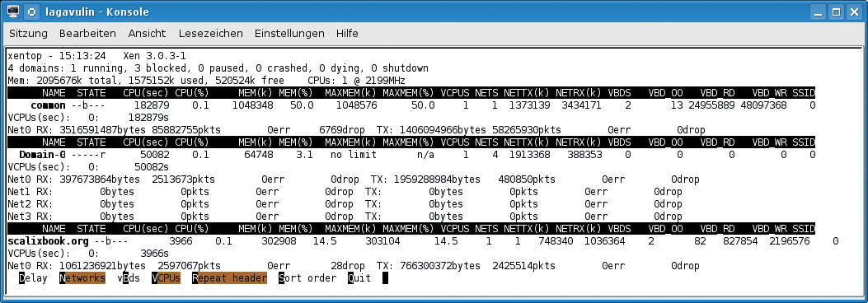Select the Delay option in xentop

pyautogui.click(x=33, y=278)
